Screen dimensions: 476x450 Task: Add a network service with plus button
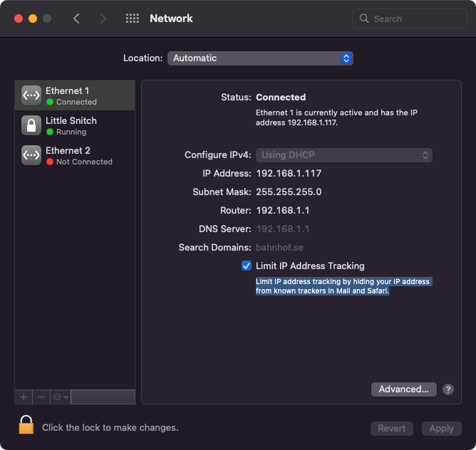(x=24, y=397)
